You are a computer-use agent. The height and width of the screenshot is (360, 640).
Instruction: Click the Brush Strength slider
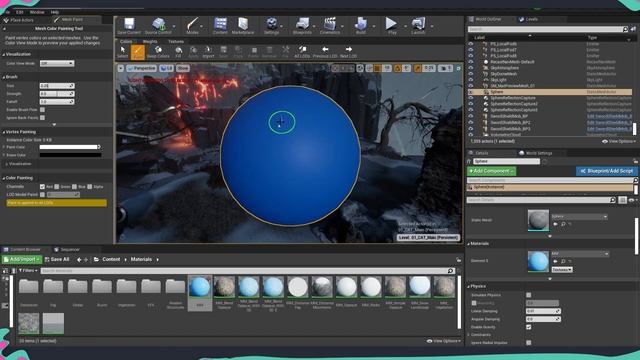pyautogui.click(x=57, y=94)
